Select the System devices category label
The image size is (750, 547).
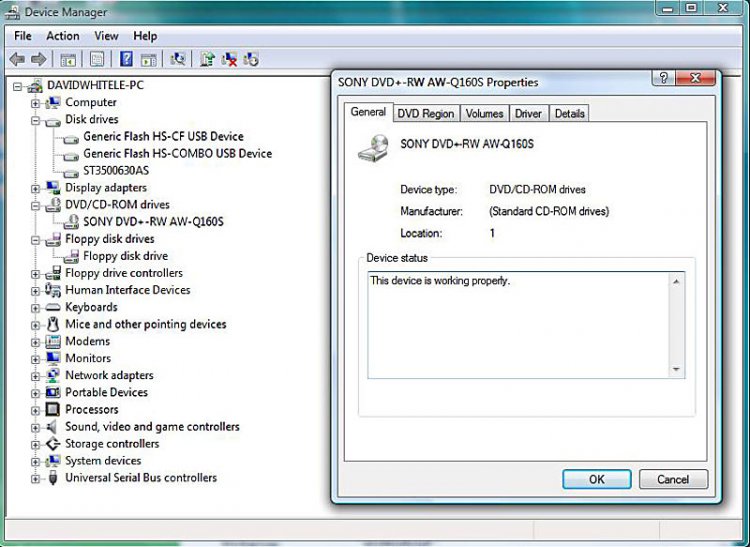103,460
